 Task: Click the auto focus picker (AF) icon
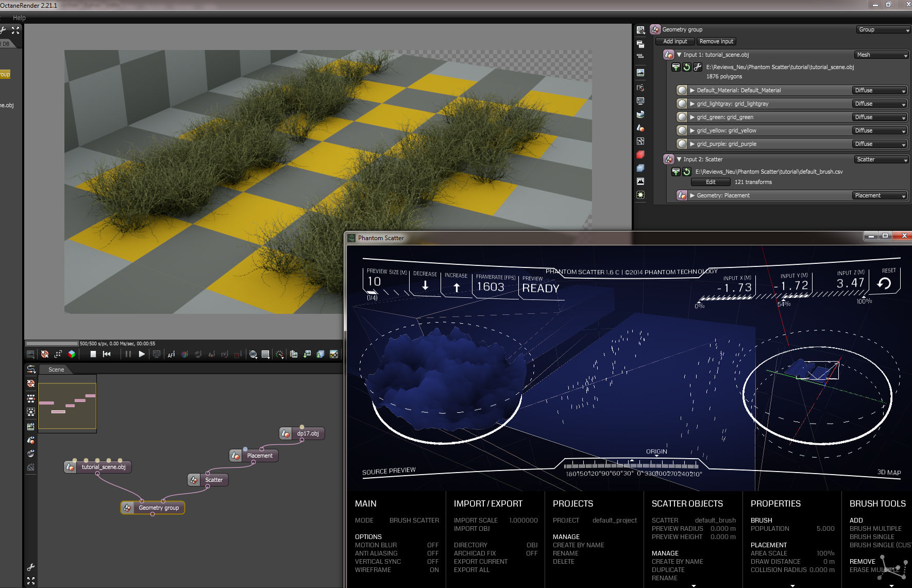tap(171, 355)
